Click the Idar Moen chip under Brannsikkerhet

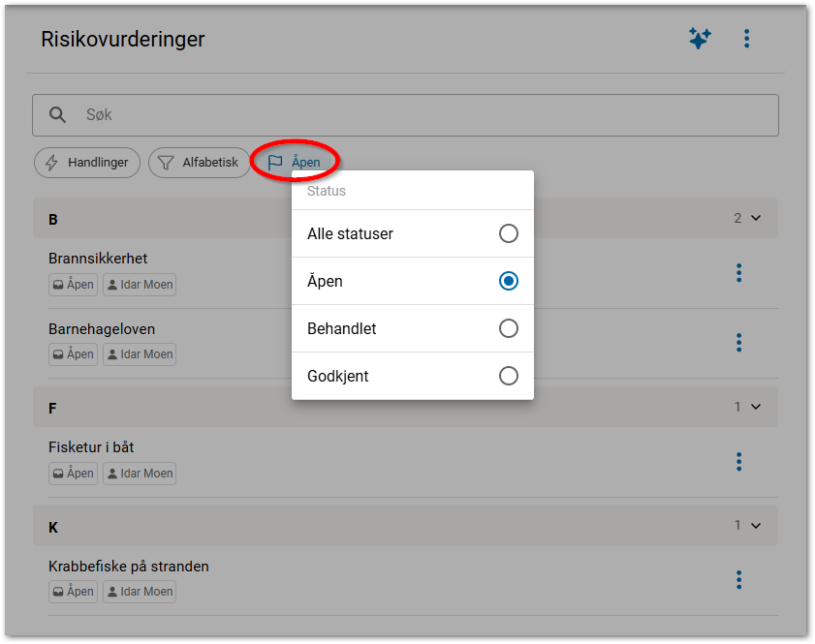[140, 285]
